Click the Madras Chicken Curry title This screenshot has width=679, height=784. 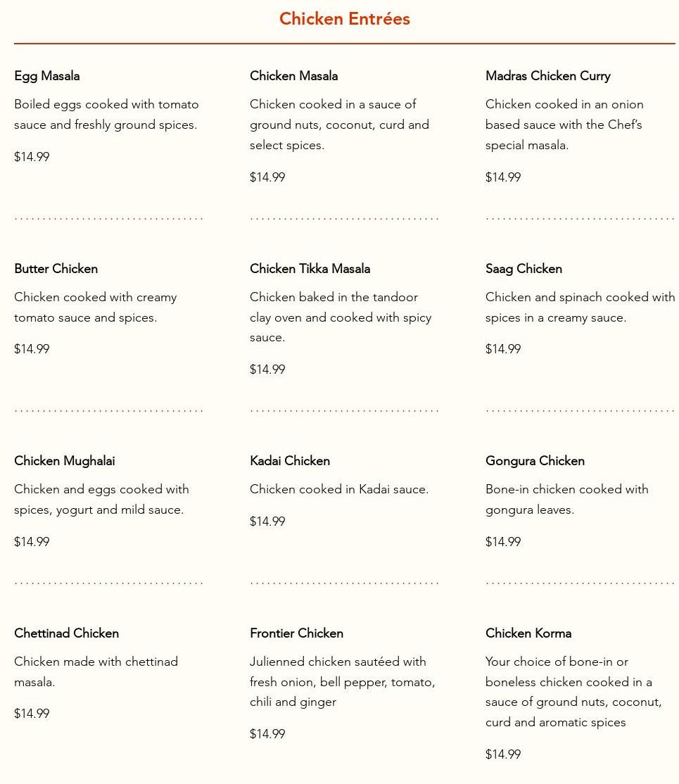tap(547, 76)
